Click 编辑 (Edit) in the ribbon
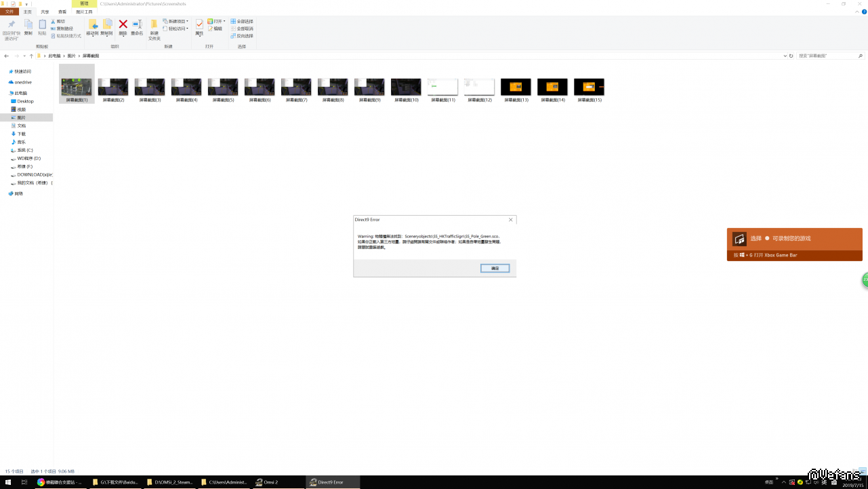Image resolution: width=868 pixels, height=489 pixels. [x=215, y=28]
